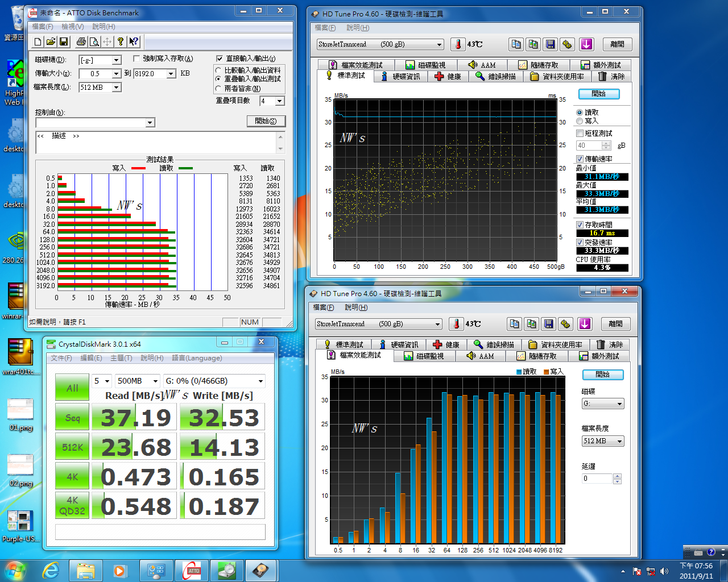Print results with ATTO printer icon
Screen dimensions: 728x582
pyautogui.click(x=81, y=41)
